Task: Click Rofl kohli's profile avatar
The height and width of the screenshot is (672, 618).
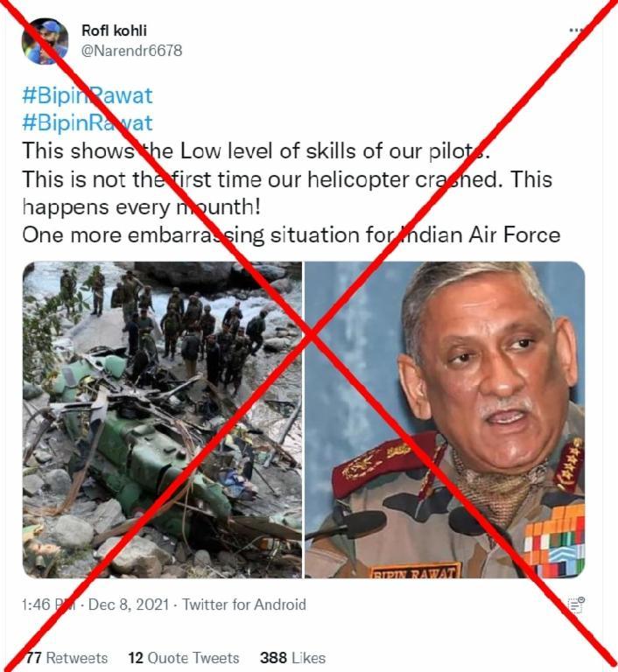Action: tap(45, 41)
